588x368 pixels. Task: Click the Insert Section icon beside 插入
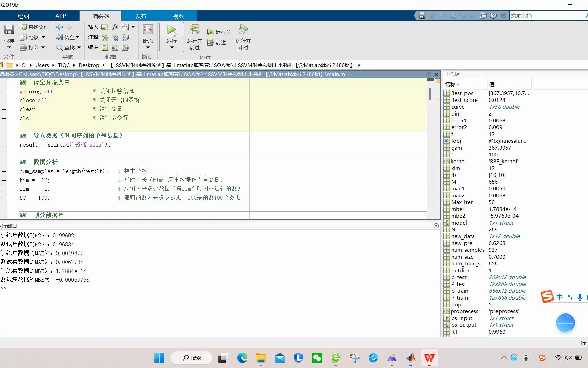(x=105, y=27)
